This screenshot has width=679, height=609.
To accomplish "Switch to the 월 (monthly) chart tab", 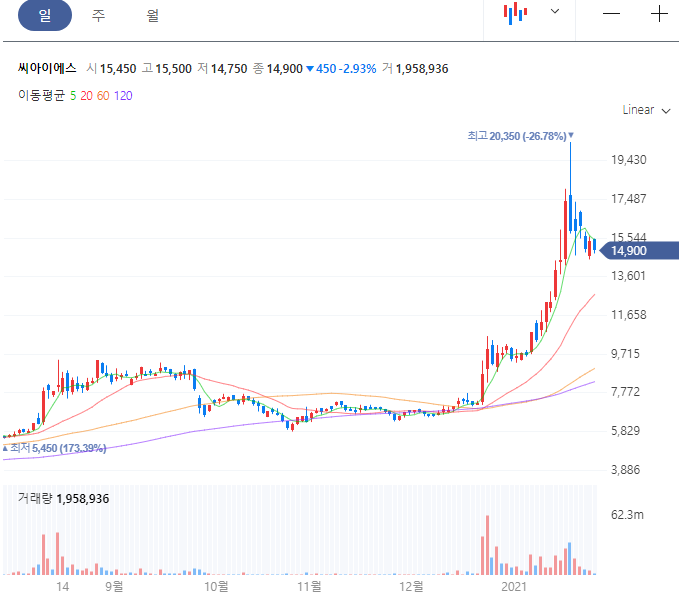I will click(x=152, y=15).
